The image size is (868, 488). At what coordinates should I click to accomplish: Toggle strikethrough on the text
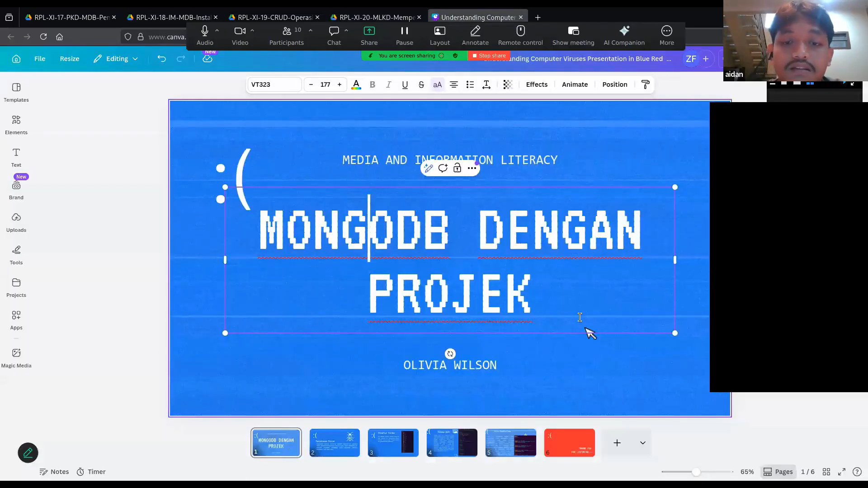point(421,84)
